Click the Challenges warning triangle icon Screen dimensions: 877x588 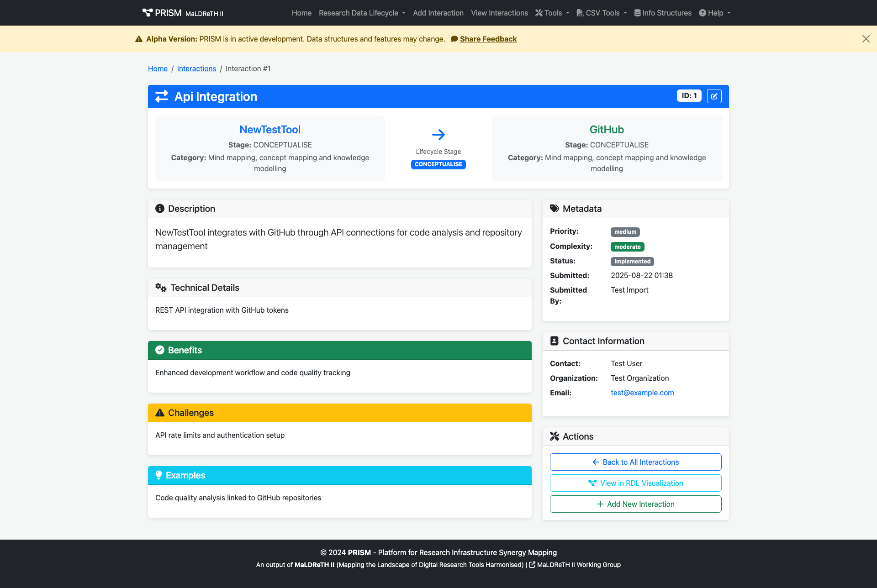coord(160,413)
